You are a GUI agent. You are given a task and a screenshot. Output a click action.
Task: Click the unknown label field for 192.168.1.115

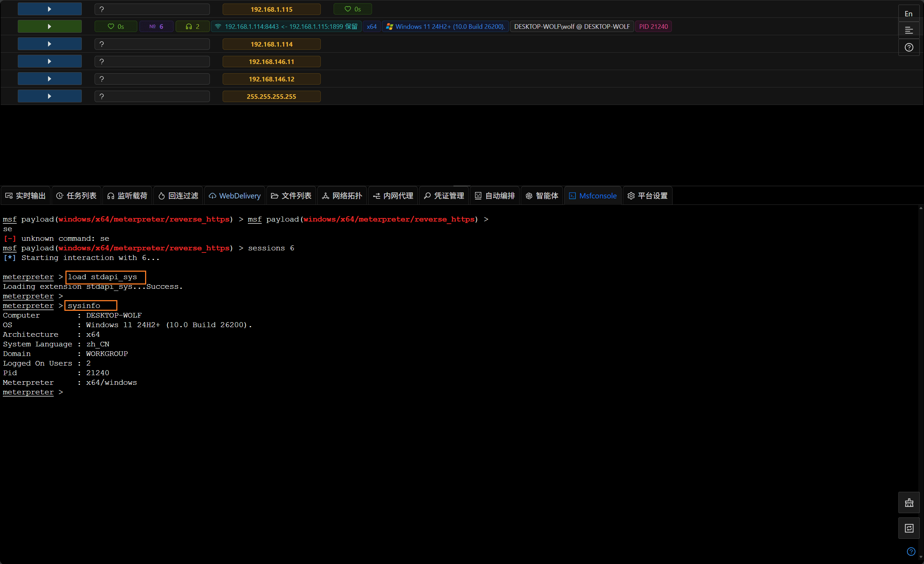(152, 9)
